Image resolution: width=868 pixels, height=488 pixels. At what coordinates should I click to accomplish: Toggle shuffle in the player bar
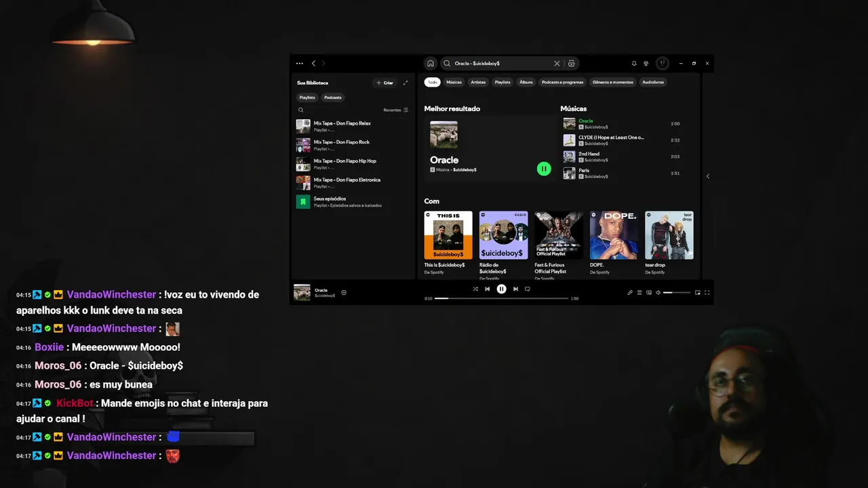click(475, 289)
